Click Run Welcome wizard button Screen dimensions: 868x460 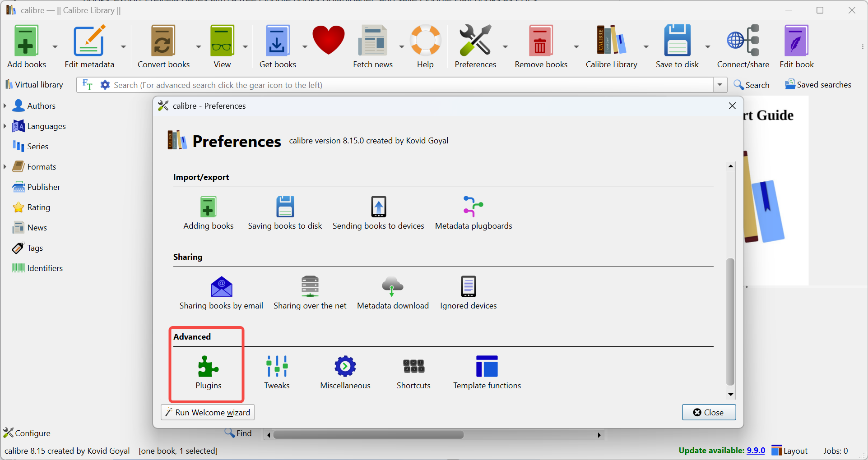pos(208,412)
